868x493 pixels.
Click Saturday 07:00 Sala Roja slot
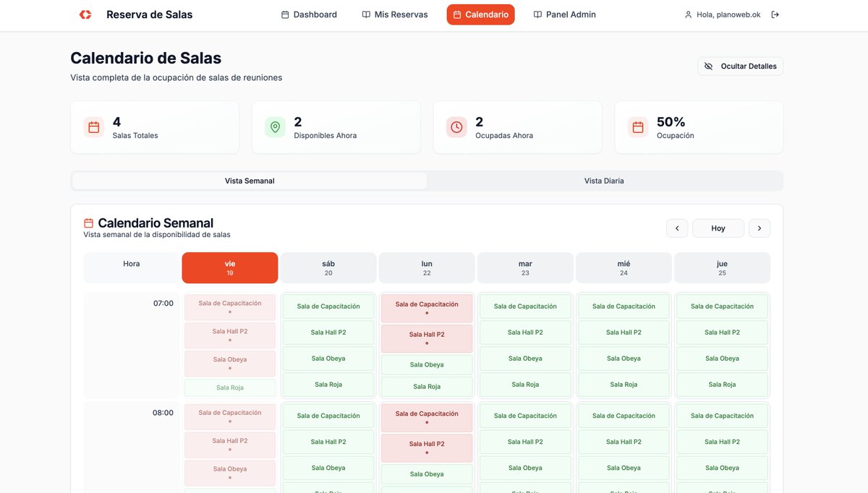pyautogui.click(x=328, y=385)
